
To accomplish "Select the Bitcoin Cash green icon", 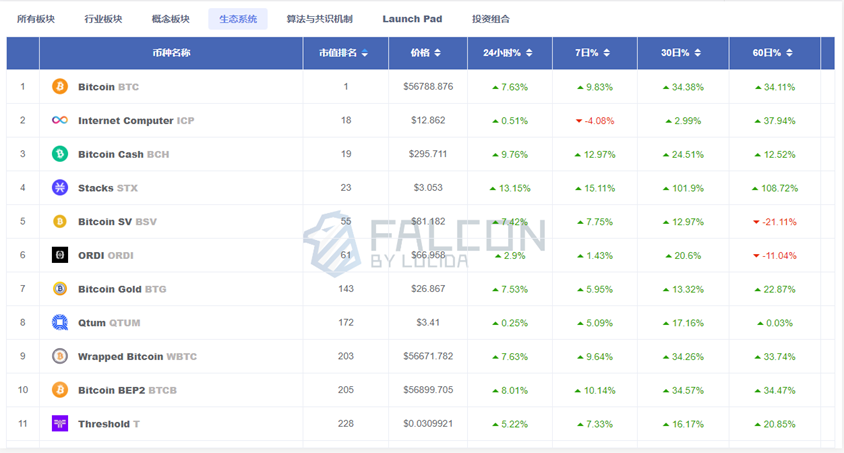I will click(60, 154).
